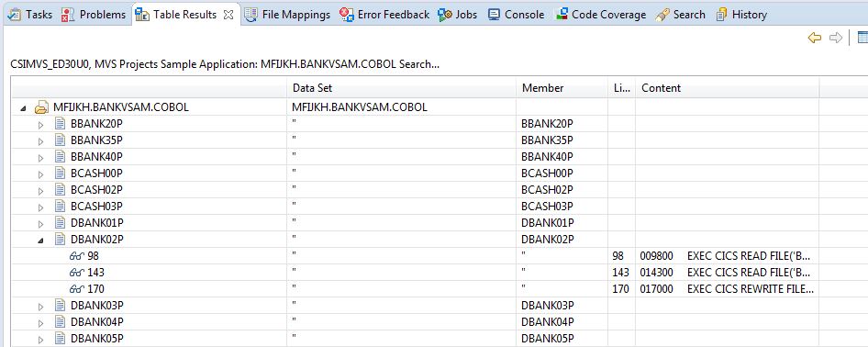This screenshot has height=347, width=868.
Task: Click the glasses icon for line 98
Action: point(76,256)
